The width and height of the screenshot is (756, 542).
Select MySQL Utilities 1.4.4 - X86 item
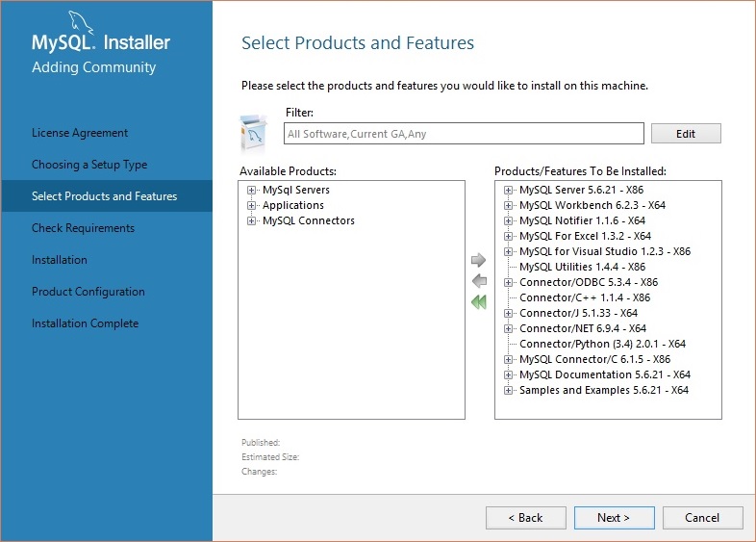click(x=583, y=268)
